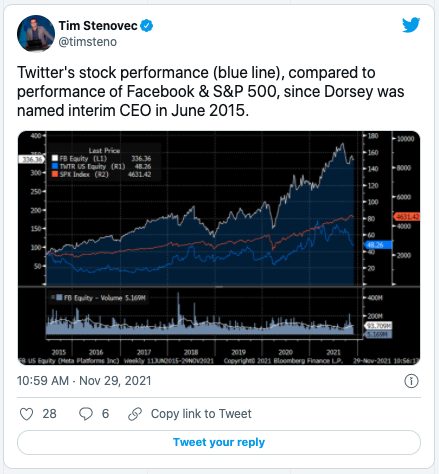Click the blue 48.26 price marker
Viewport: 439px width, 474px height.
pyautogui.click(x=378, y=245)
